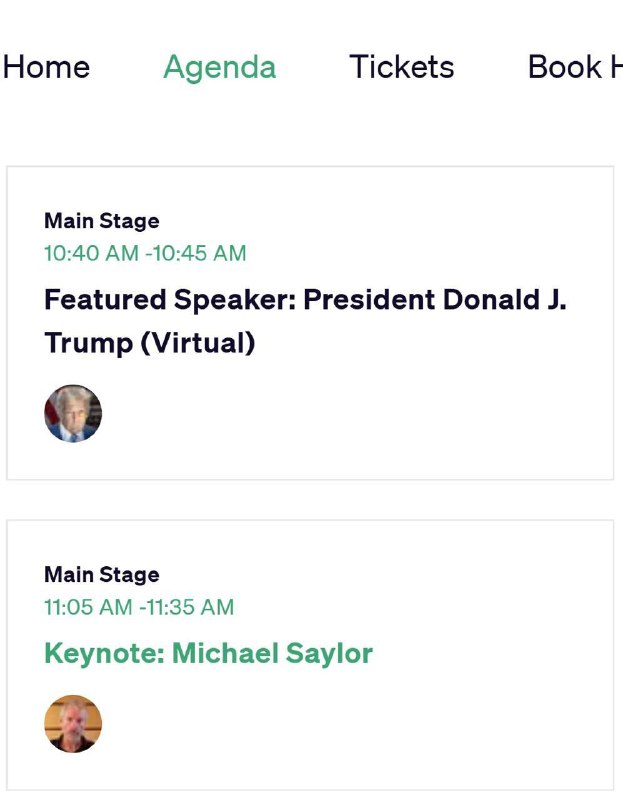Go to the Tickets page

tap(402, 67)
